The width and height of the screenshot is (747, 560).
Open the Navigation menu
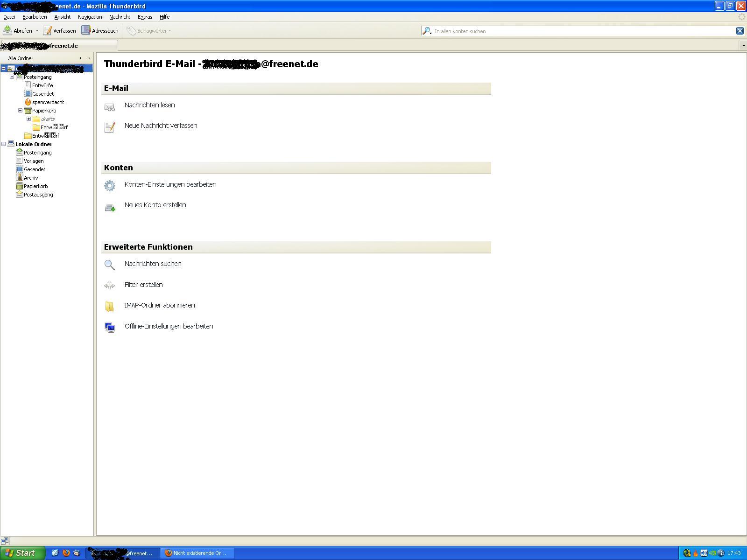(x=90, y=17)
